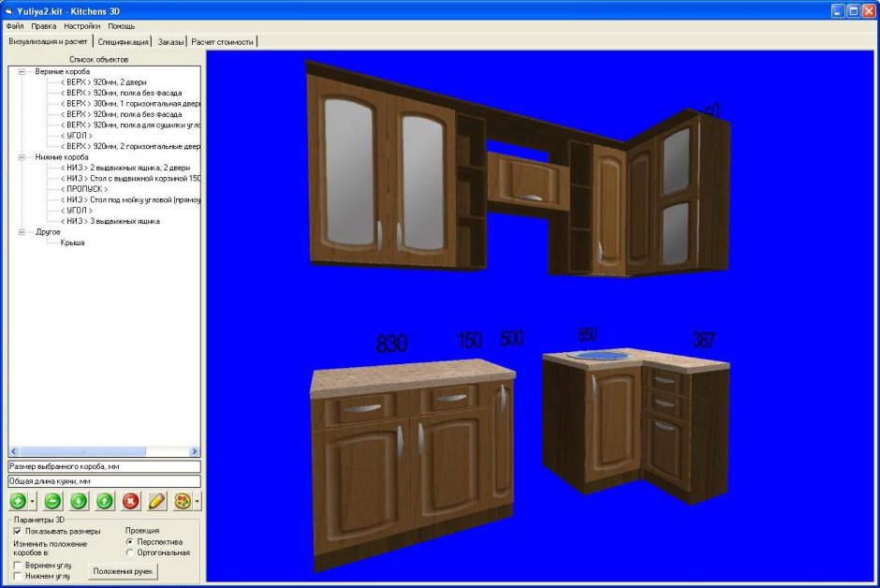Click the red X delete icon
880x588 pixels.
point(131,501)
